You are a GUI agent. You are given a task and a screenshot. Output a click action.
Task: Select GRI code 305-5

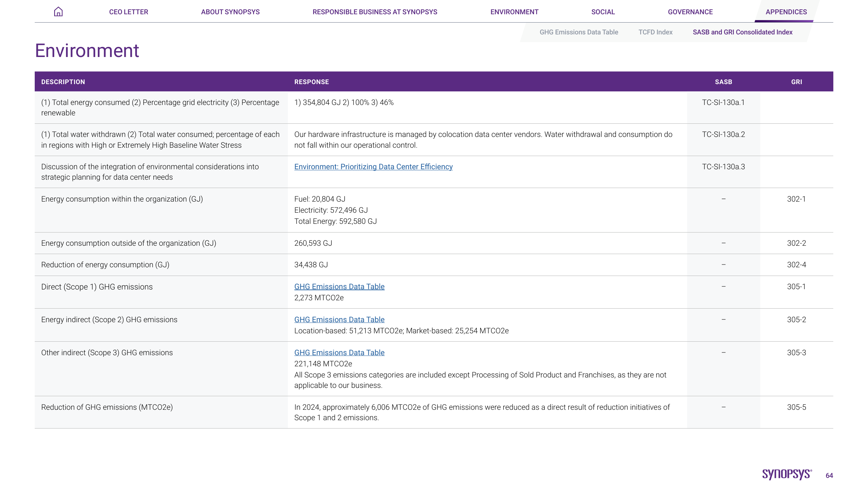[796, 407]
